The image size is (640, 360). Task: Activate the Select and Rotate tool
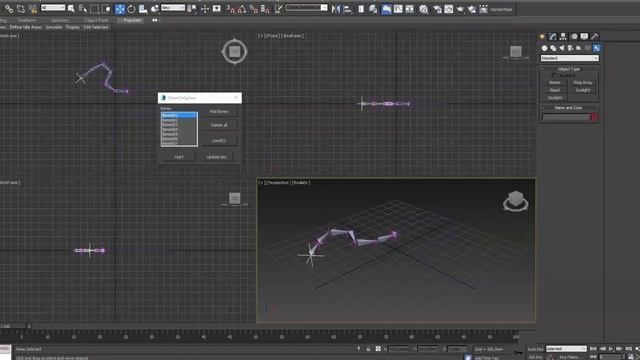(131, 9)
